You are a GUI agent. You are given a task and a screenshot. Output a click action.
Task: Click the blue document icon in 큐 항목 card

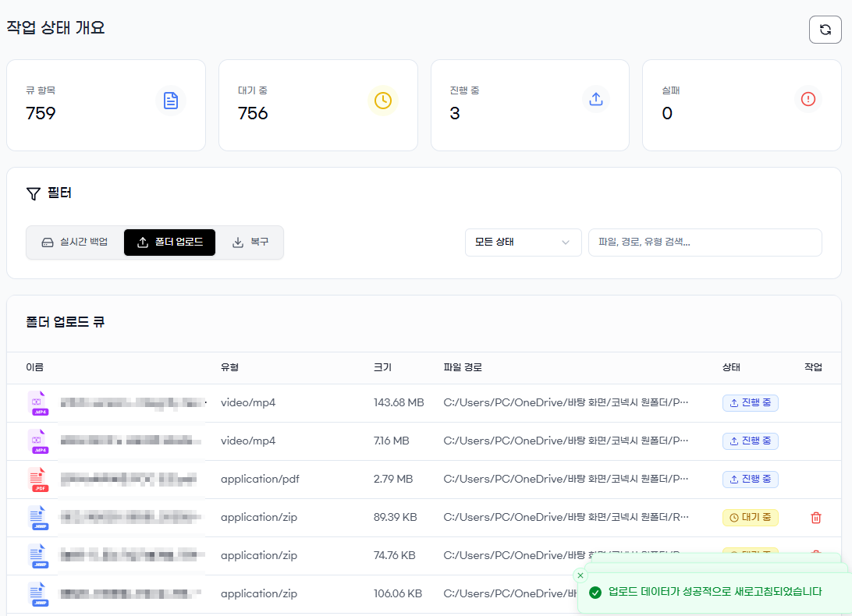171,101
